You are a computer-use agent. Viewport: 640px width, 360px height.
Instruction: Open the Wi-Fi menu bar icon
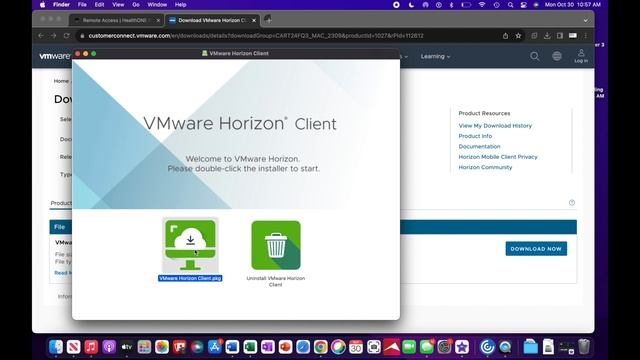coord(482,5)
